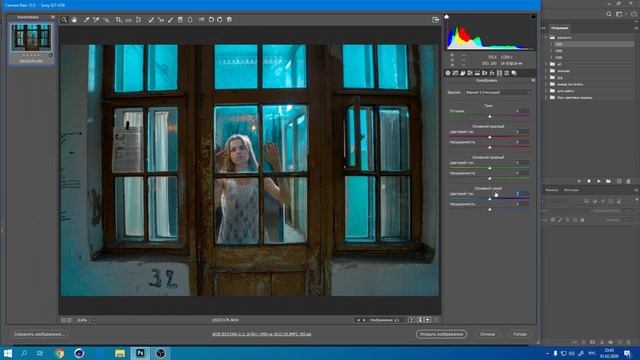Open File Explorer from the taskbar
This screenshot has width=640, height=360.
(120, 353)
